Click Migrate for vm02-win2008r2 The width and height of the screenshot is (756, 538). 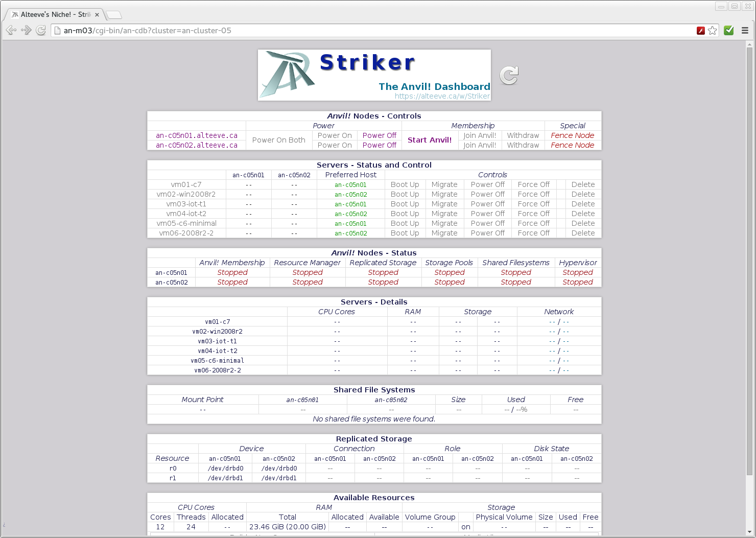444,194
